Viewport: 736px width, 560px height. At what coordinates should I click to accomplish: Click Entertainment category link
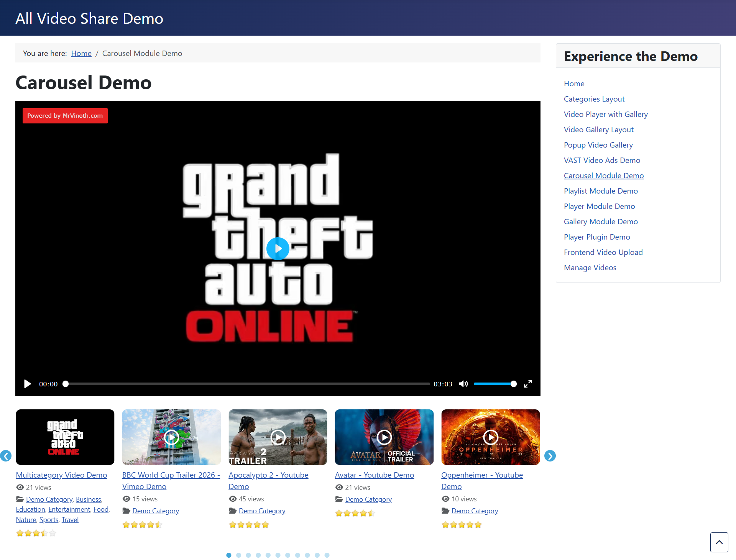69,509
